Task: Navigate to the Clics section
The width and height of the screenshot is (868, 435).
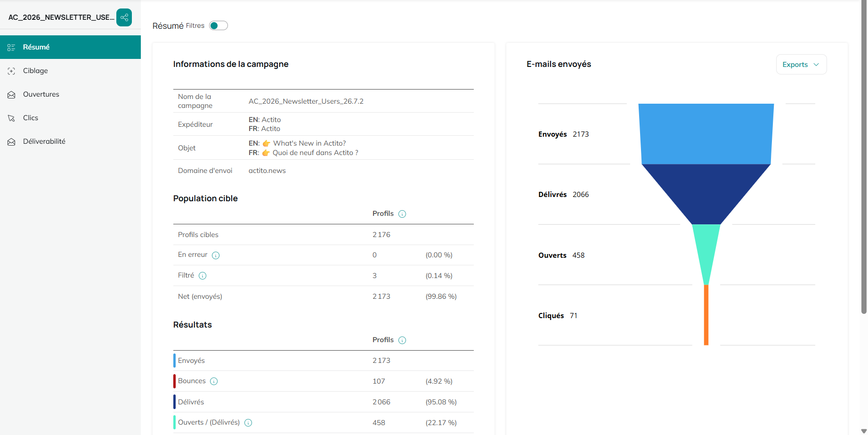Action: (x=70, y=118)
